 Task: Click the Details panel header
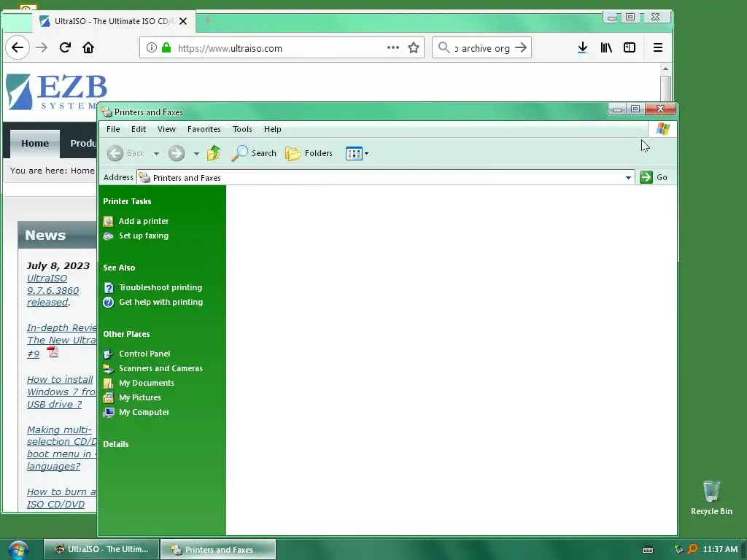click(x=116, y=444)
